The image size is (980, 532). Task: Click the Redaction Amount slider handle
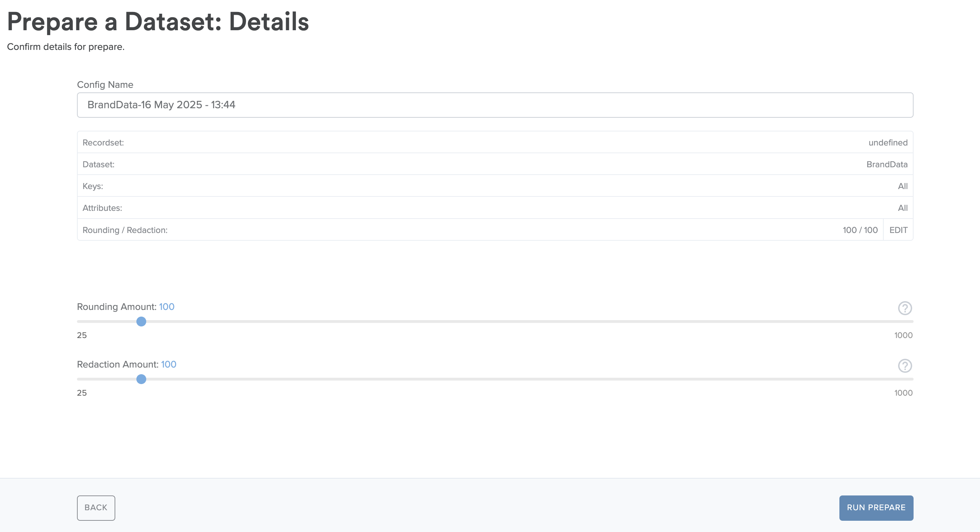[x=141, y=379]
